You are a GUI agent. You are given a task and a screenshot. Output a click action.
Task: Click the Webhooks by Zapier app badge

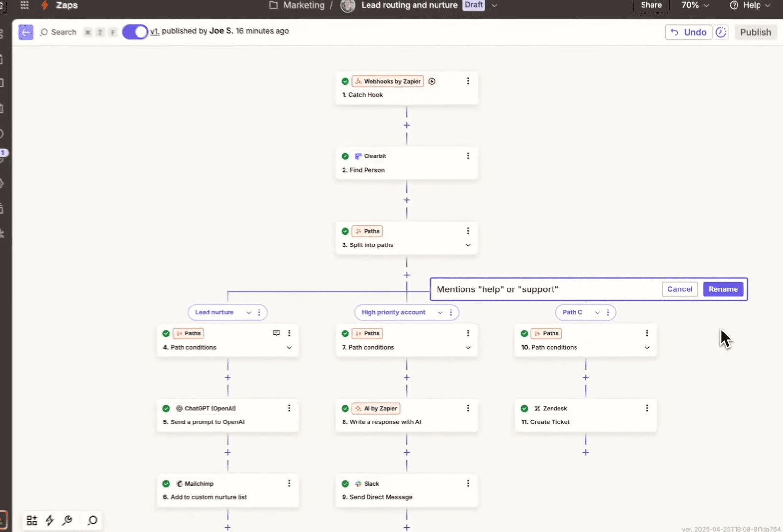388,81
